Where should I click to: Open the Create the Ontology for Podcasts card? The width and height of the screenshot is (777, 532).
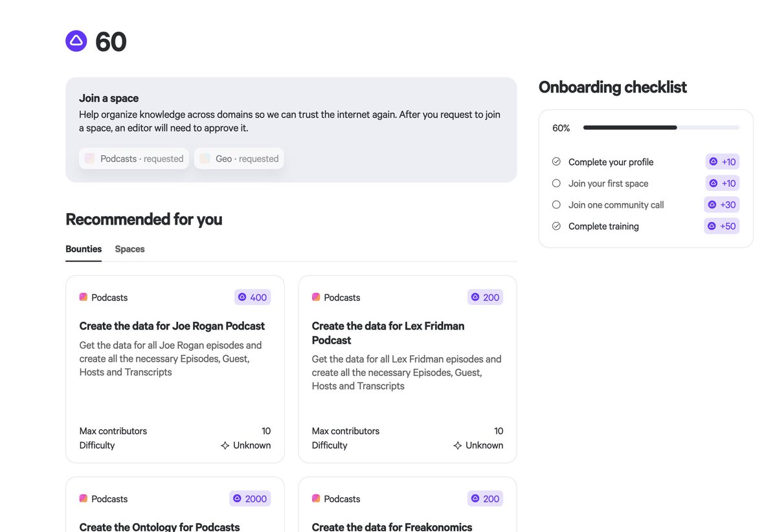(175, 504)
